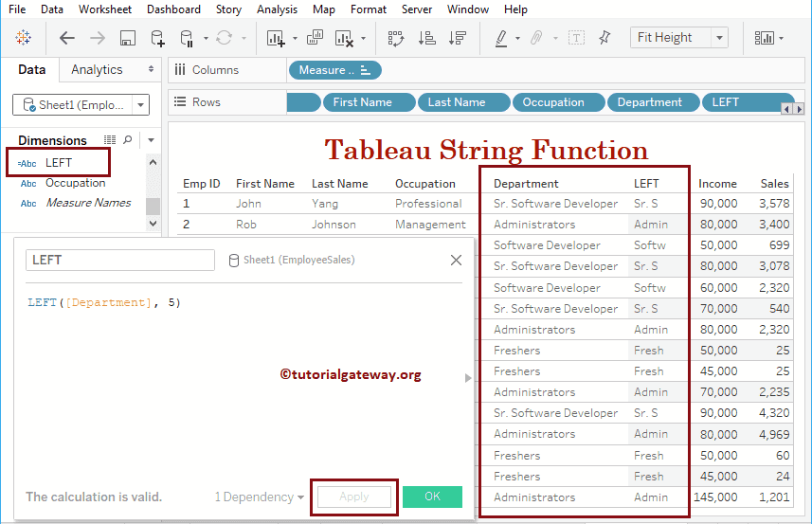Open the Analysis menu
812x524 pixels.
click(x=277, y=9)
